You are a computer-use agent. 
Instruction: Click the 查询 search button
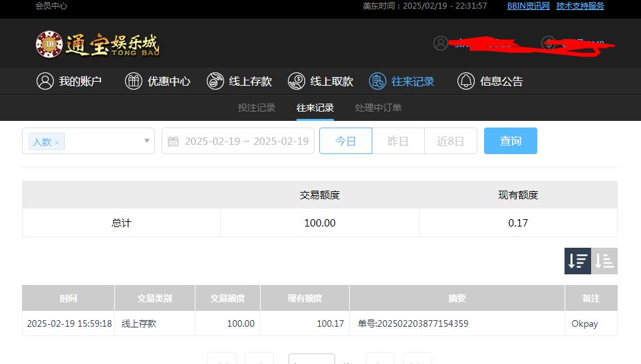(511, 141)
